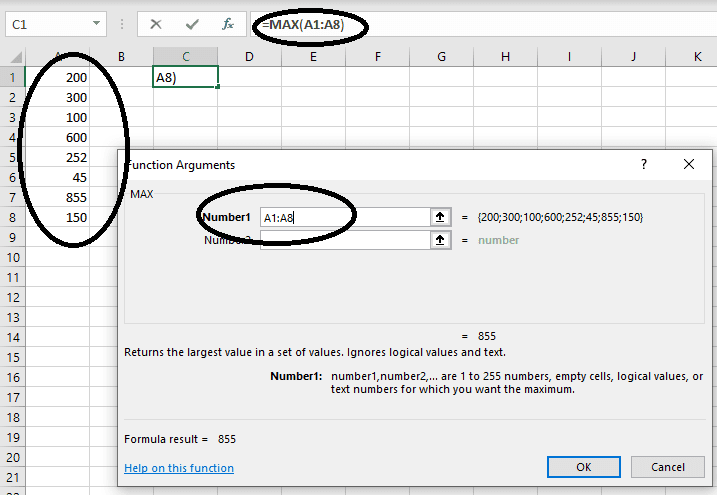Click the dialog Help question mark
717x495 pixels.
(643, 164)
